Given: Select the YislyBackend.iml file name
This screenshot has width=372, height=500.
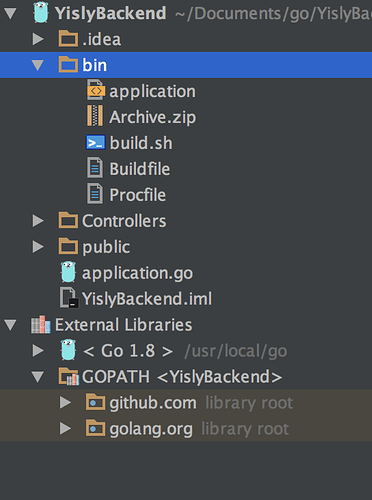Looking at the screenshot, I should click(x=147, y=299).
